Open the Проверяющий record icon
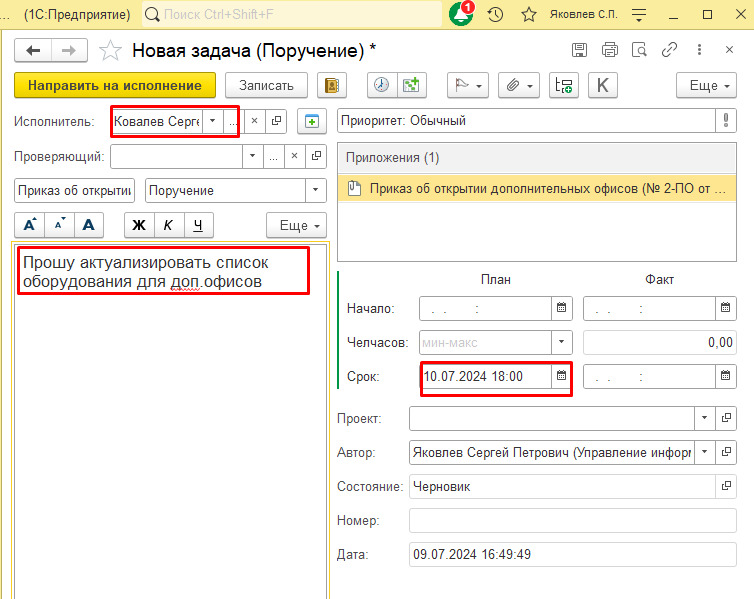Screen dimensions: 754x599 coord(316,156)
